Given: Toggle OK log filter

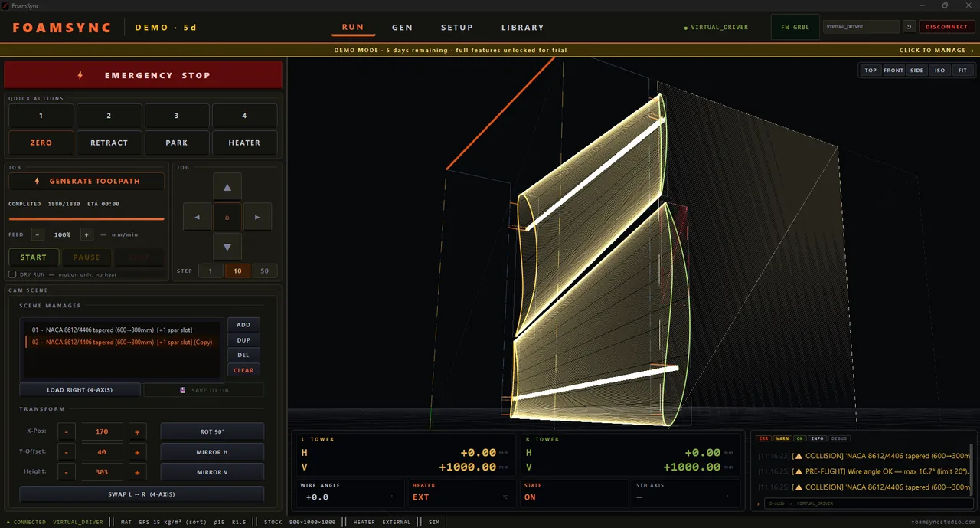Looking at the screenshot, I should click(800, 438).
